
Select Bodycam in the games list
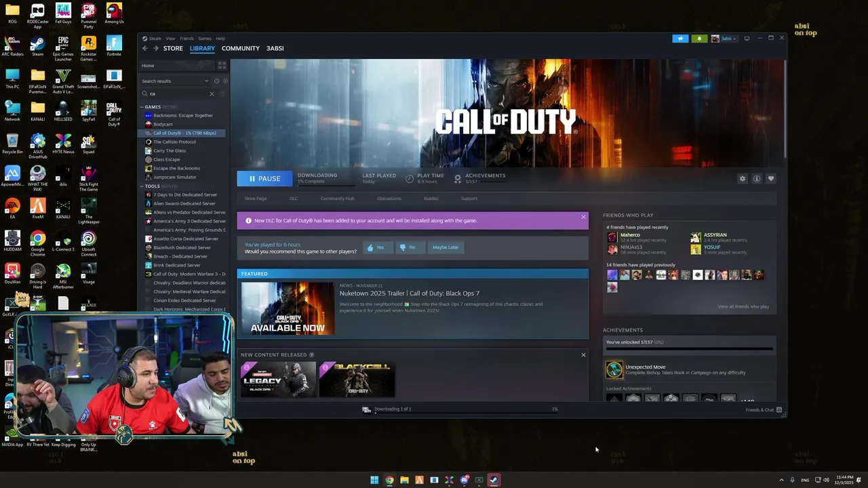click(x=163, y=124)
